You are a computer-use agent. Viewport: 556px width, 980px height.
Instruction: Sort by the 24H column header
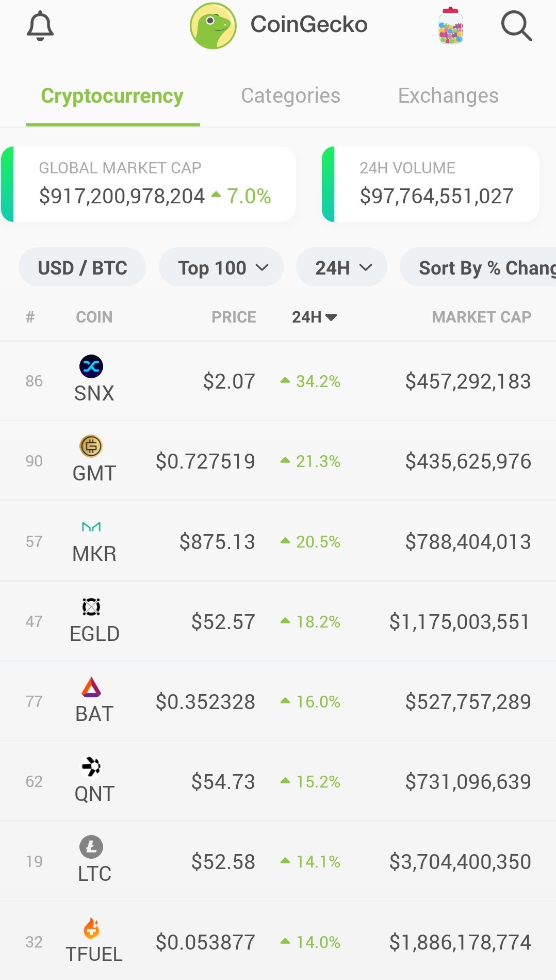314,317
